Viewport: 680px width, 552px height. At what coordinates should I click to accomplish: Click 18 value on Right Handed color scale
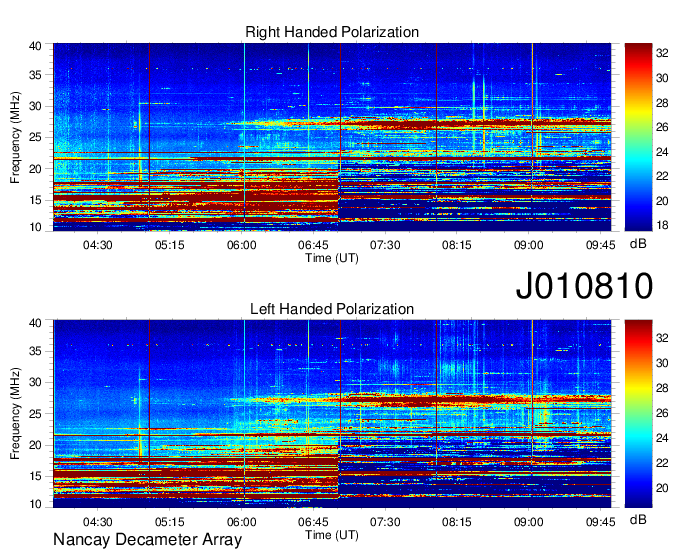tap(662, 225)
